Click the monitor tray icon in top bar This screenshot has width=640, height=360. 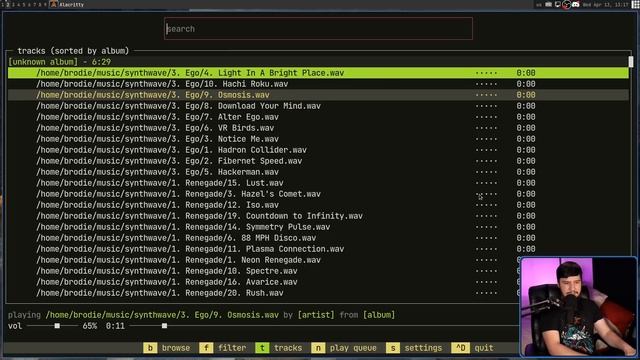tap(558, 4)
